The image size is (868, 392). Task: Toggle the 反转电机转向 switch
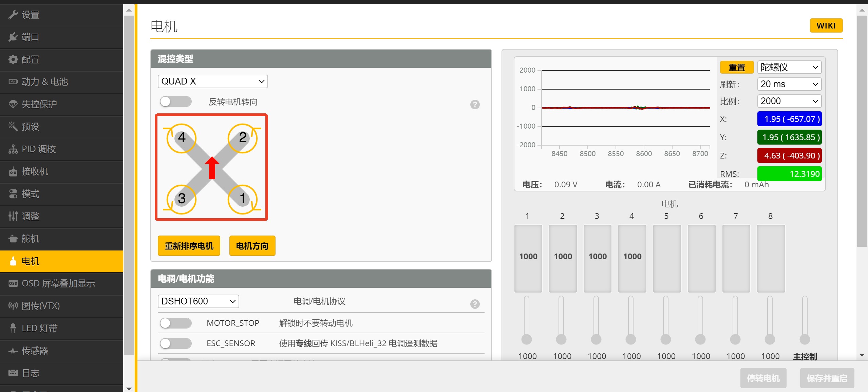click(175, 101)
